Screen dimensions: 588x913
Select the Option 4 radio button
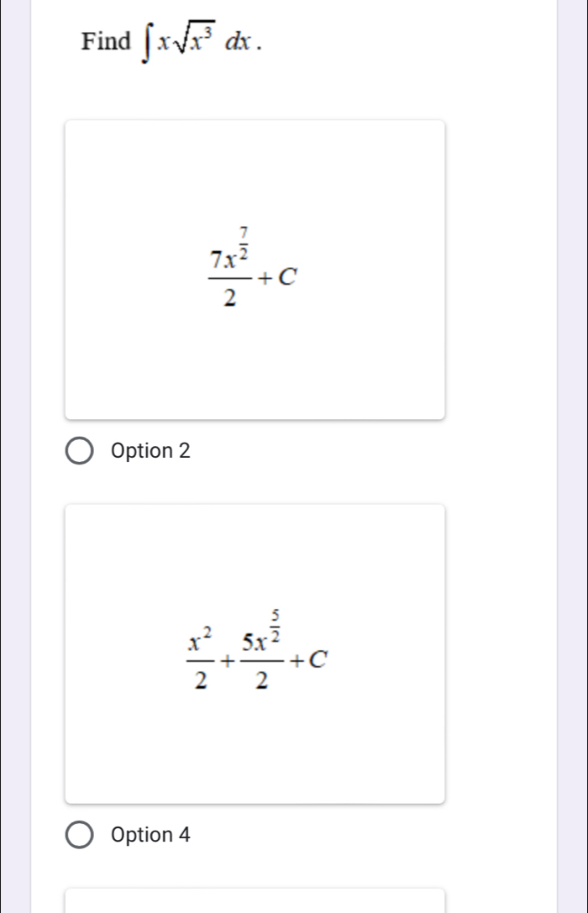point(81,835)
